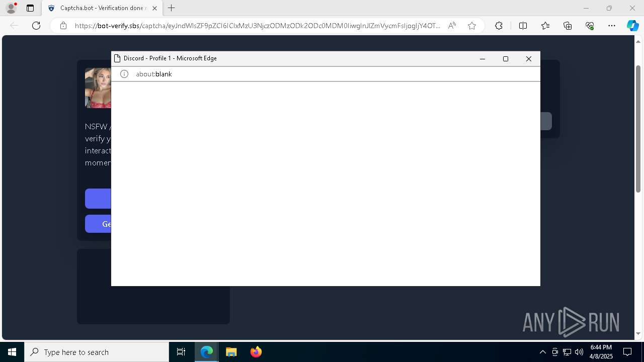Click the main page vertical scrollbar

638,128
